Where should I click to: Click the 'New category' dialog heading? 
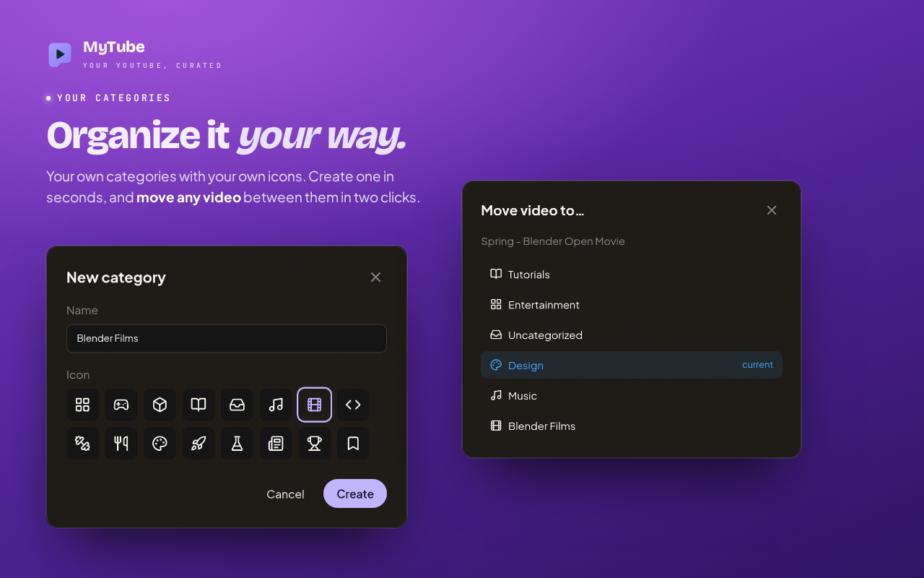point(116,277)
